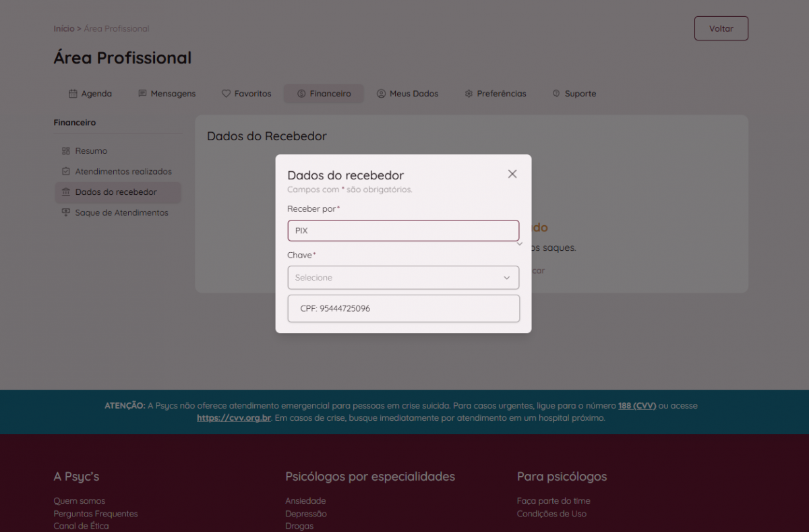This screenshot has height=532, width=809.
Task: Open Atendimentos realizados in the sidebar
Action: pos(123,171)
